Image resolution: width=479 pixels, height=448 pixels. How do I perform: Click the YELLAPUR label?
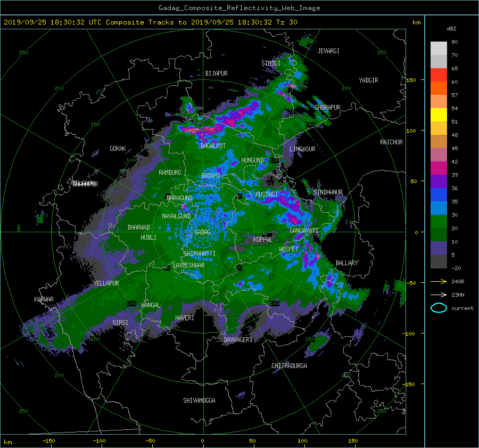click(106, 283)
